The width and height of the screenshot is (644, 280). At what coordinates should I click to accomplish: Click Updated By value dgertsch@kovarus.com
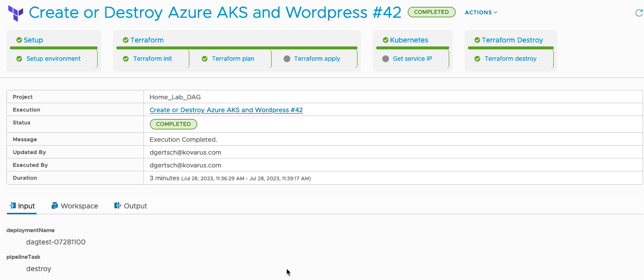click(185, 153)
